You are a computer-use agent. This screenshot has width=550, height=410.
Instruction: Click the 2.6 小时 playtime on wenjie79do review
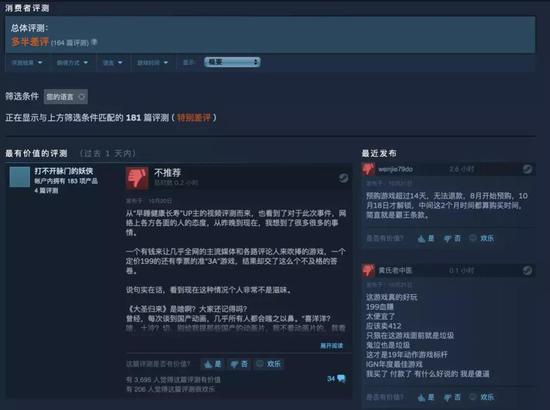point(462,169)
